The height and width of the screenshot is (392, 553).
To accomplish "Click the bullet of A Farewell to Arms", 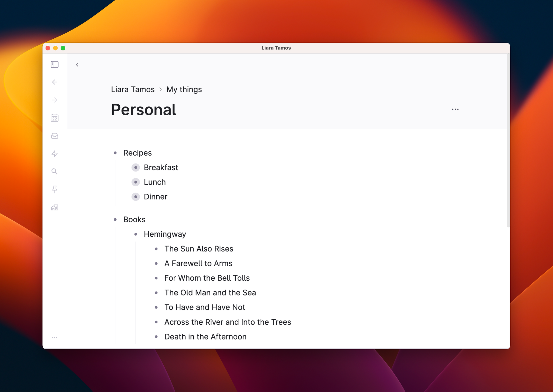I will pos(156,263).
